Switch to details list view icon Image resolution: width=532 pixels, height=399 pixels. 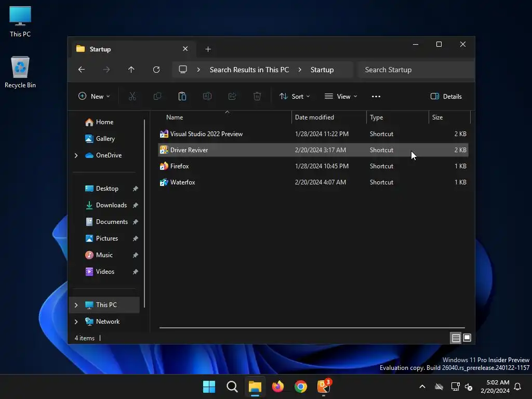coord(456,338)
